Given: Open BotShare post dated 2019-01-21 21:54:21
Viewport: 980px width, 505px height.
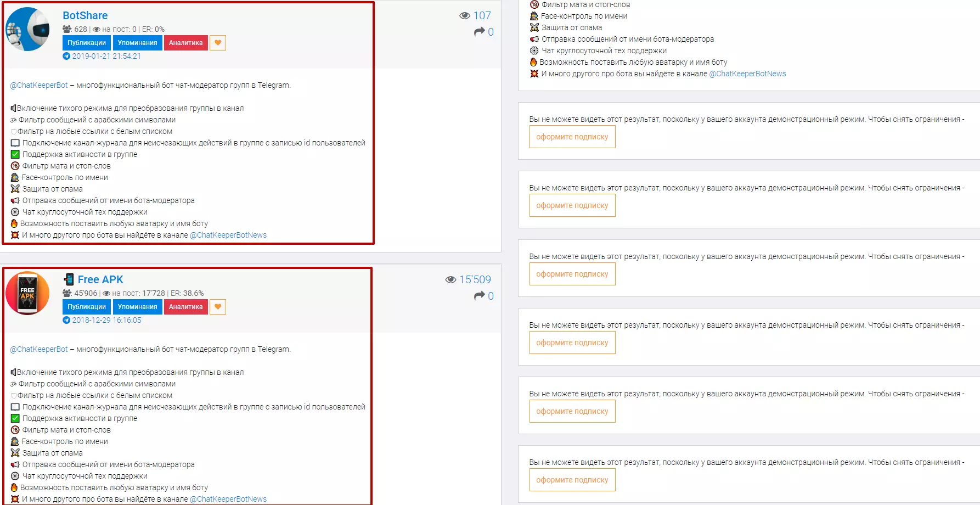Looking at the screenshot, I should 106,56.
